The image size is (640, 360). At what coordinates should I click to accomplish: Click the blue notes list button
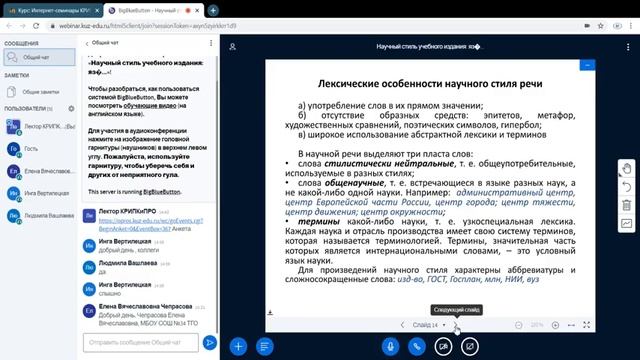point(264,347)
